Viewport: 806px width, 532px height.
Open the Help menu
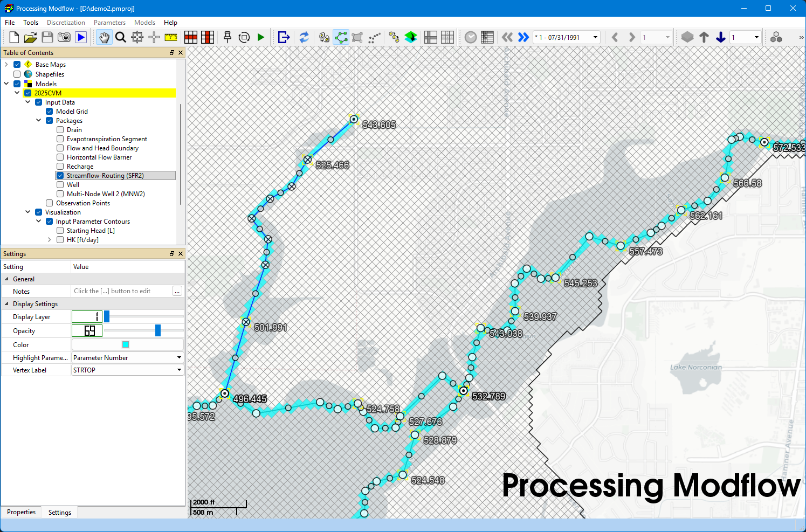[x=171, y=23]
